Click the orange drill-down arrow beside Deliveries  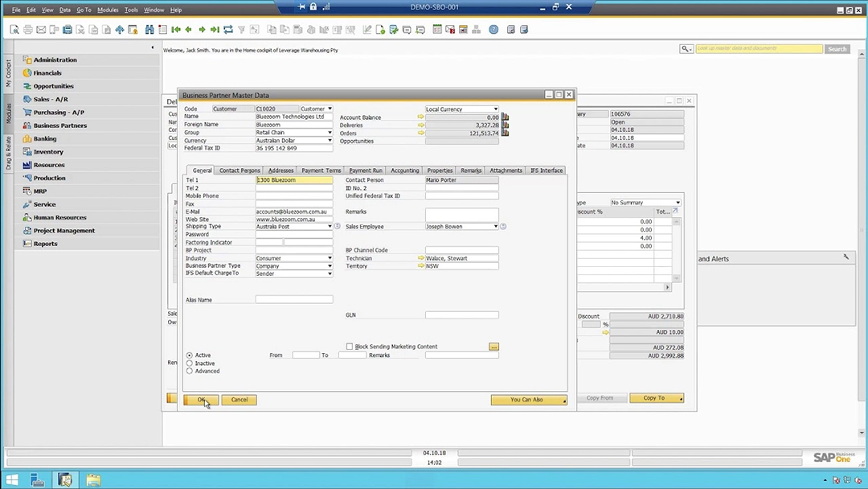[x=420, y=126]
